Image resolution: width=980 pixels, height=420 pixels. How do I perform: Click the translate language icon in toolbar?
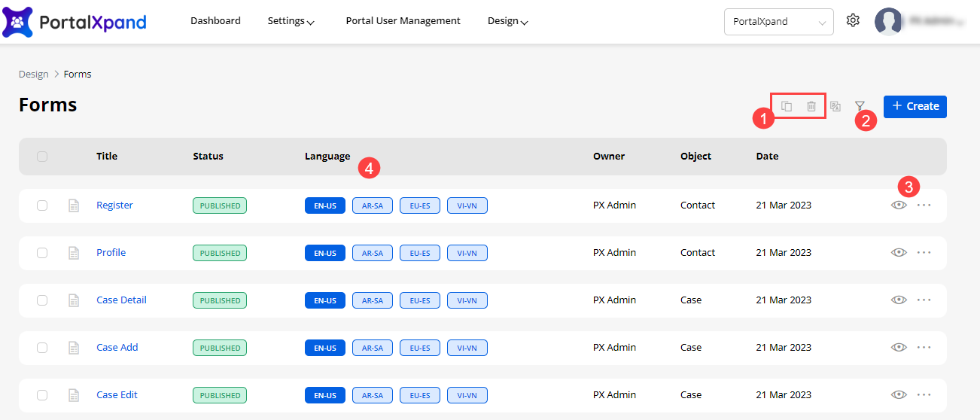point(835,106)
